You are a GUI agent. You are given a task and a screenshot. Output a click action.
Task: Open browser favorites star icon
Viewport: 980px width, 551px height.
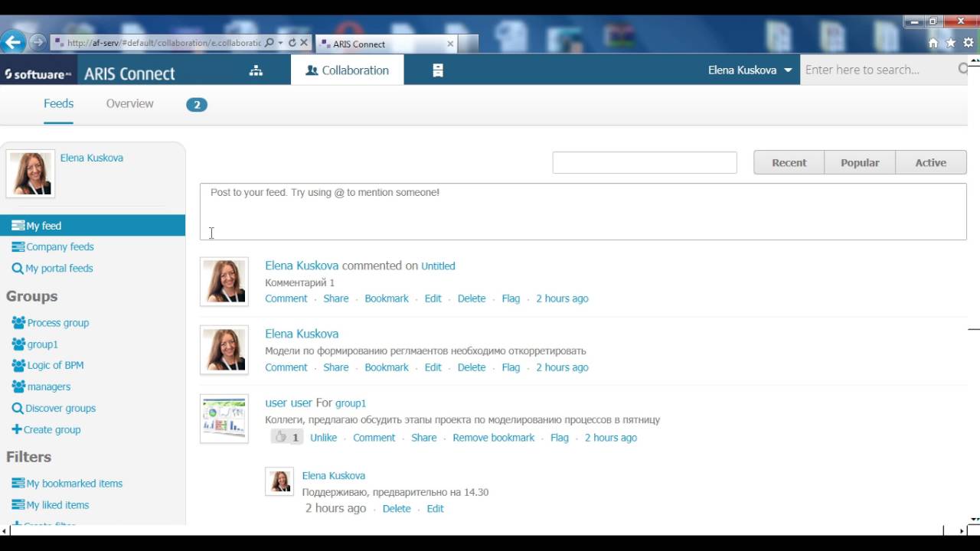(x=951, y=43)
